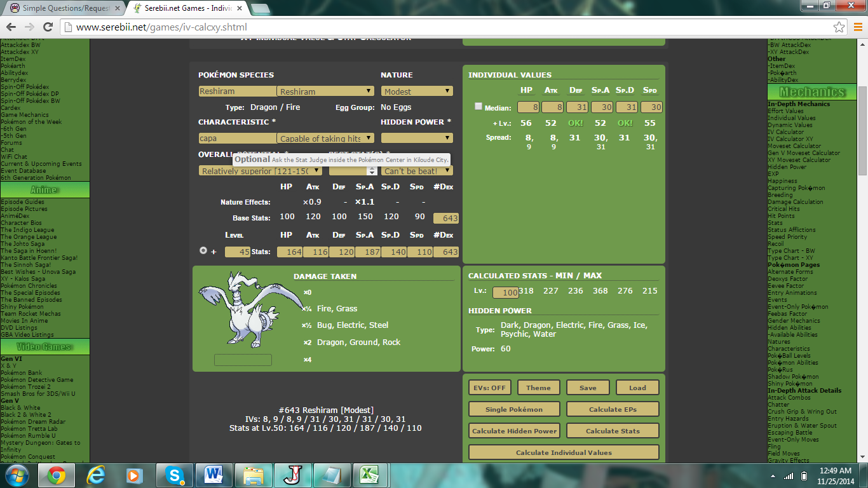Launch Internet Explorer from the taskbar
This screenshot has height=488, width=868.
(95, 475)
